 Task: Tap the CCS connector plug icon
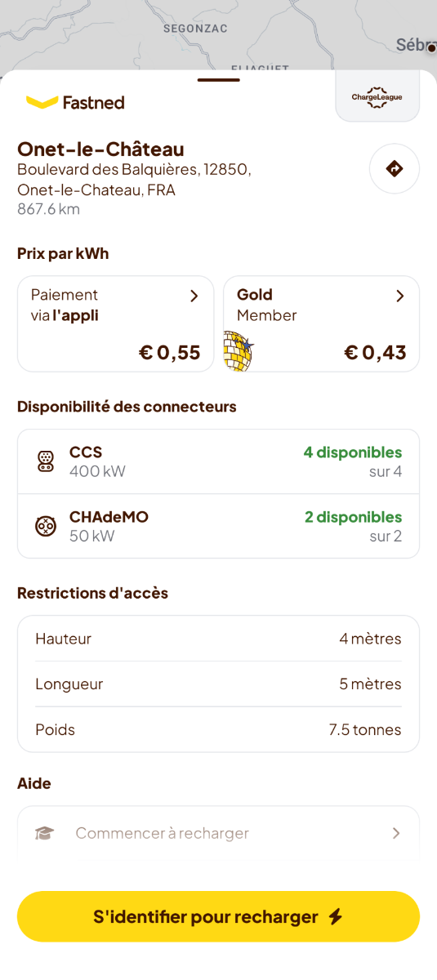[x=46, y=461]
